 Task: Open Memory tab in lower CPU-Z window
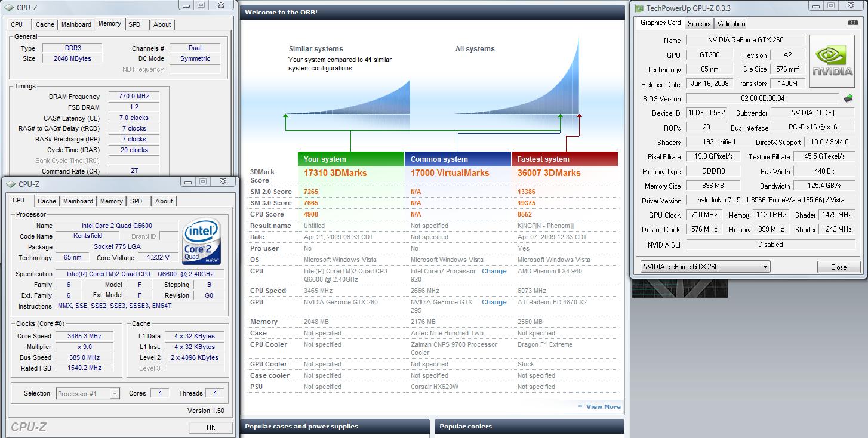click(x=111, y=201)
